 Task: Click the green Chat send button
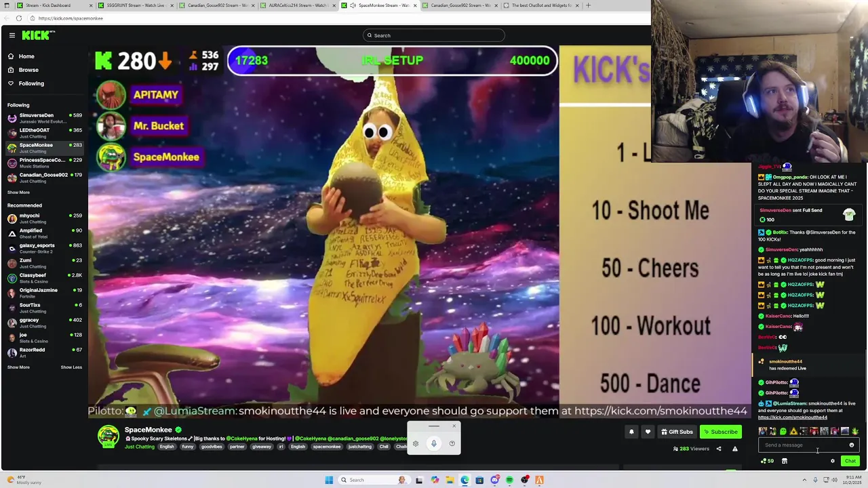click(x=850, y=461)
